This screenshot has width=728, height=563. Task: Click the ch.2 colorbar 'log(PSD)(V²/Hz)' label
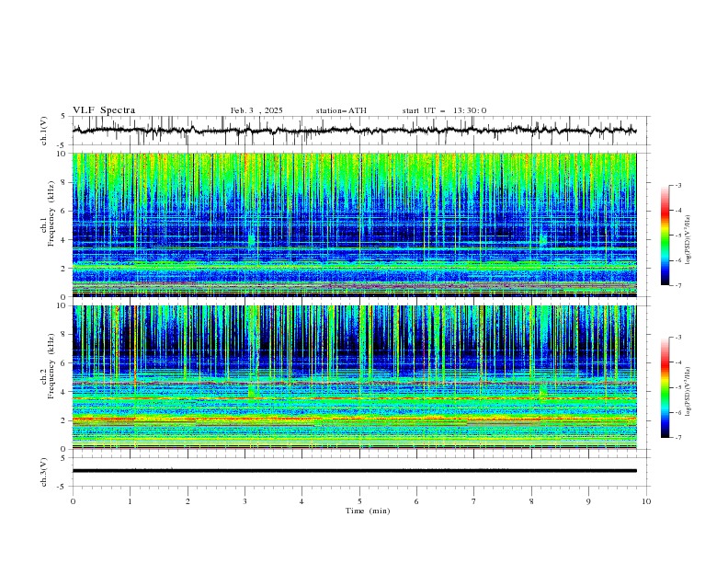tap(688, 391)
